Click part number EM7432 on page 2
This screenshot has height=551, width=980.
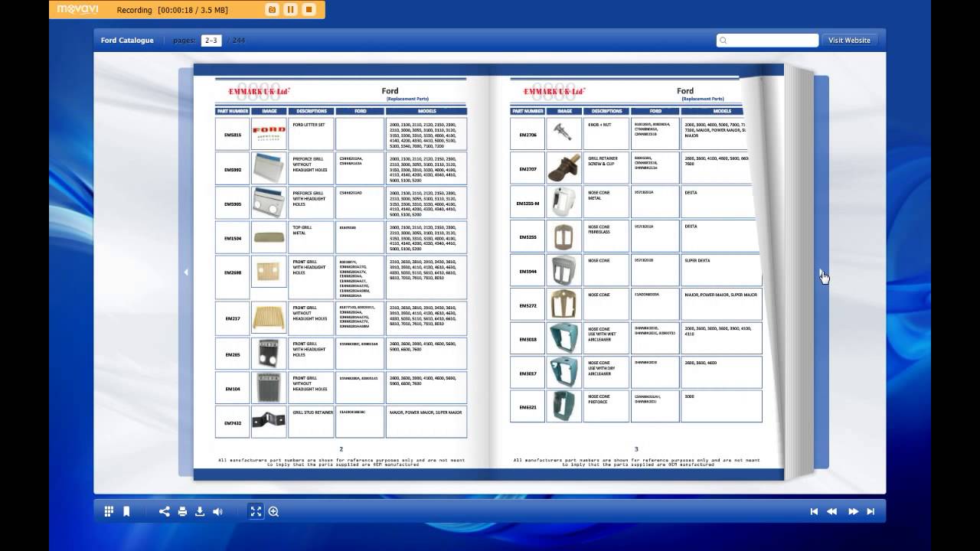[x=233, y=423]
